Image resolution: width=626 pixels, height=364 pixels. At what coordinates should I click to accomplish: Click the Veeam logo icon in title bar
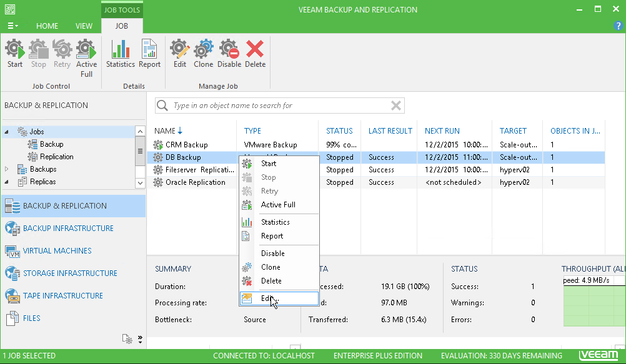coord(10,9)
